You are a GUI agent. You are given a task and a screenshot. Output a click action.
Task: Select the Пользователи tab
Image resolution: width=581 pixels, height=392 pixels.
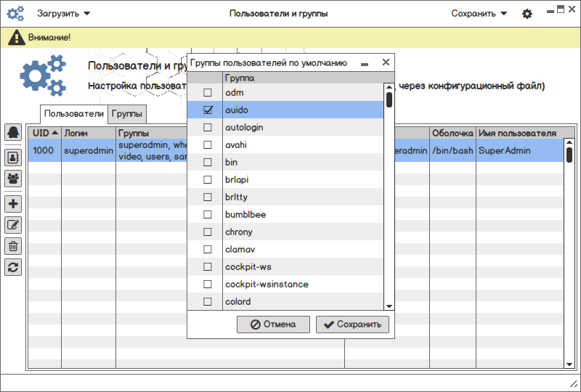click(x=73, y=114)
